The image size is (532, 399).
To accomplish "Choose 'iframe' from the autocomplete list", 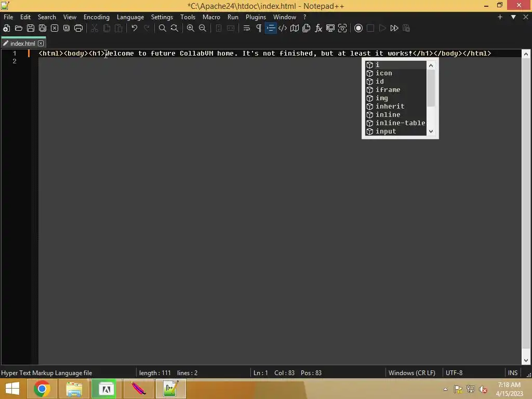I will (395, 90).
